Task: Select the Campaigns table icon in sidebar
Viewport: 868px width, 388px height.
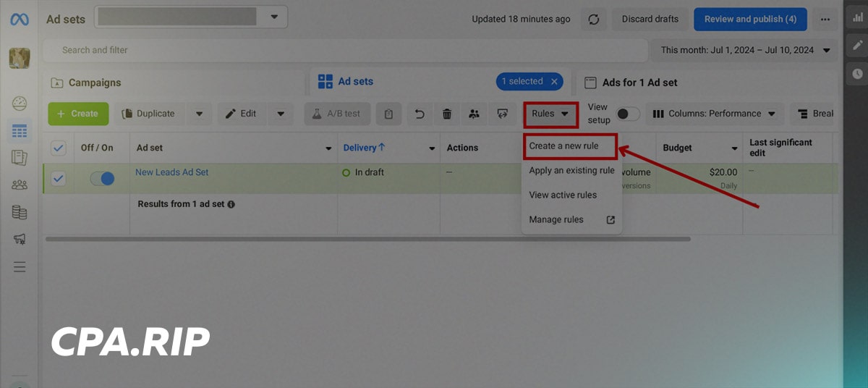Action: coord(20,131)
